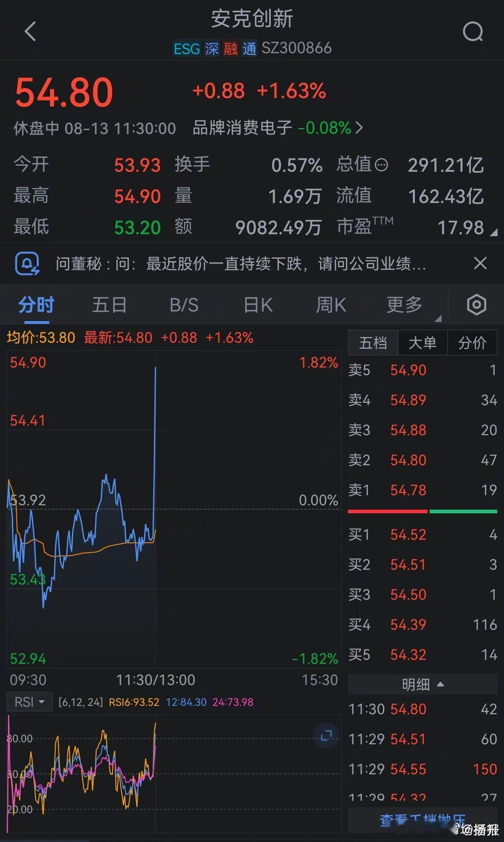The image size is (504, 842).
Task: Click the 查看 button under trade details
Action: pyautogui.click(x=422, y=820)
